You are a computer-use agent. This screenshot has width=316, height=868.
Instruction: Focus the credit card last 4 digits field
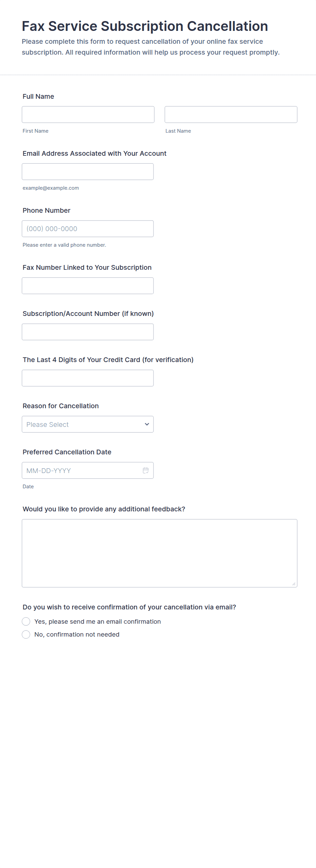tap(87, 378)
